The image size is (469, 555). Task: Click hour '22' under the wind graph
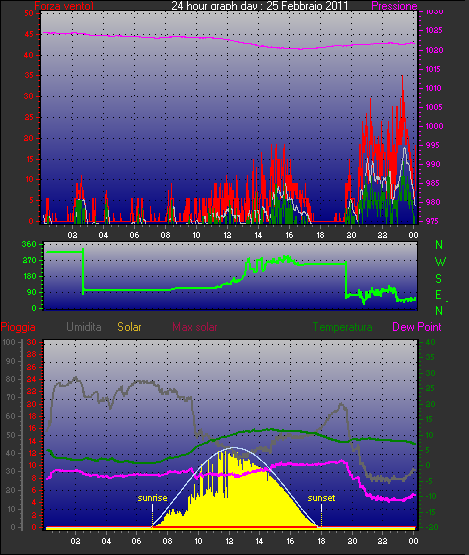[382, 235]
